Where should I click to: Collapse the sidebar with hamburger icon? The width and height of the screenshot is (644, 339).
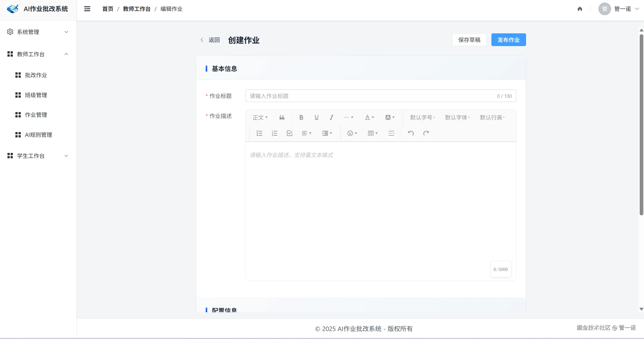point(87,9)
